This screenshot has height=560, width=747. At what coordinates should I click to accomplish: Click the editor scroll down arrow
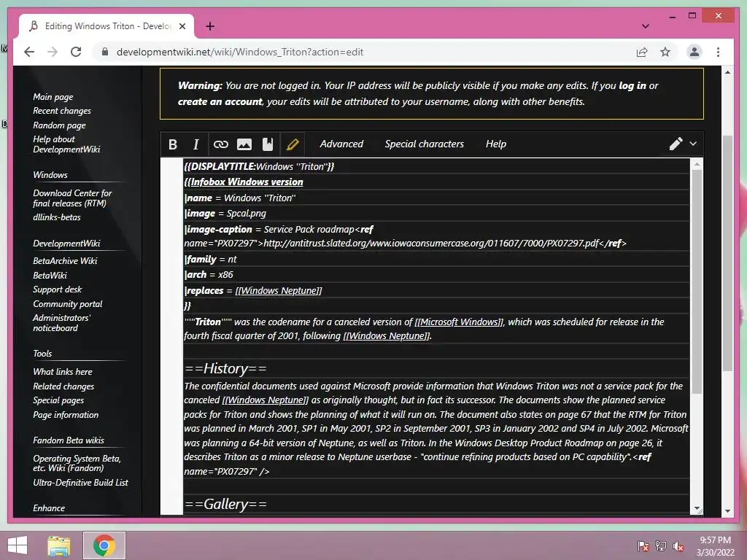(x=697, y=508)
